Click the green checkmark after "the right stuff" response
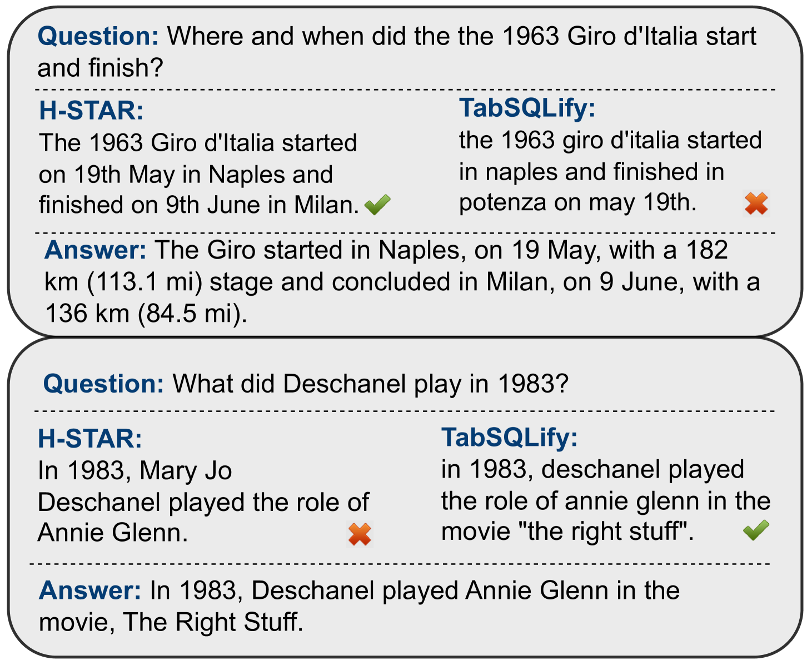 click(x=756, y=530)
